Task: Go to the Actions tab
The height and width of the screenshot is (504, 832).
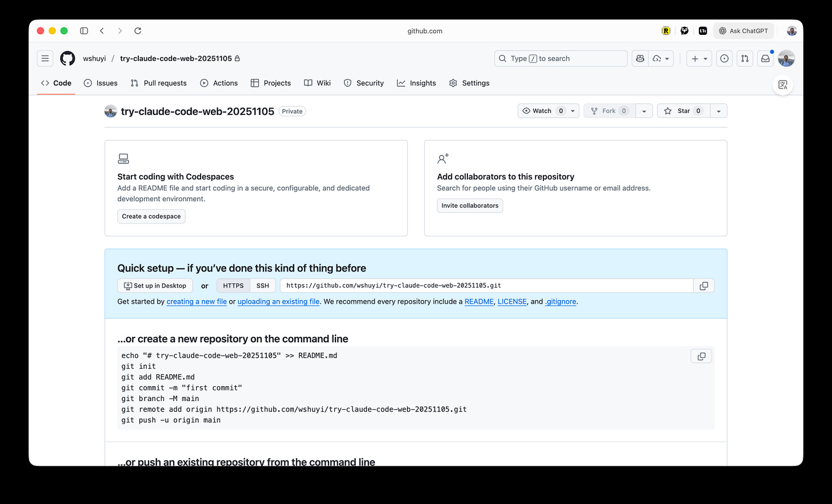Action: coord(219,83)
